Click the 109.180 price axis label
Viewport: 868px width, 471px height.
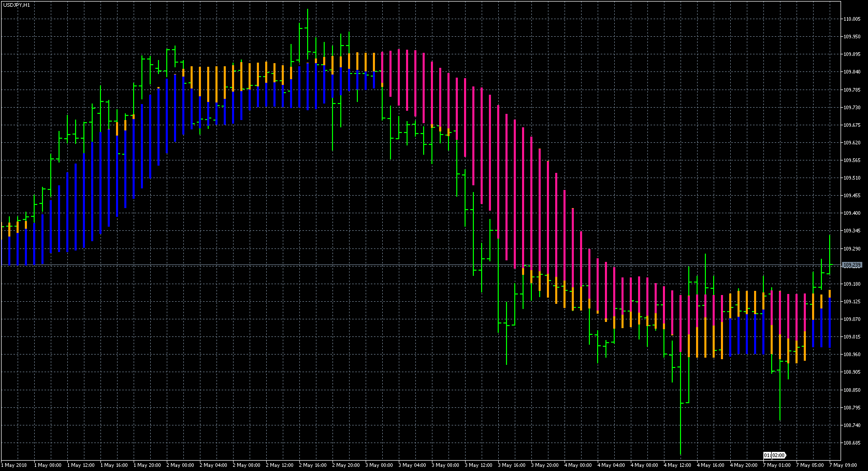(x=851, y=284)
